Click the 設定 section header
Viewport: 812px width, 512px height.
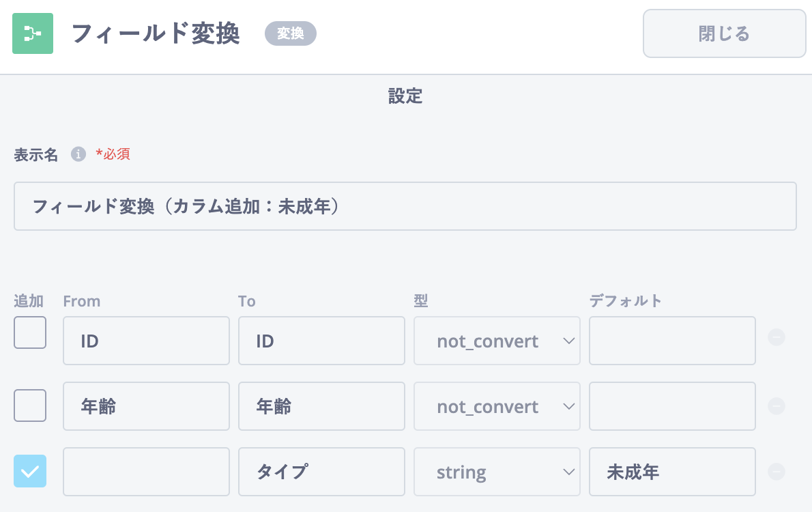(405, 96)
